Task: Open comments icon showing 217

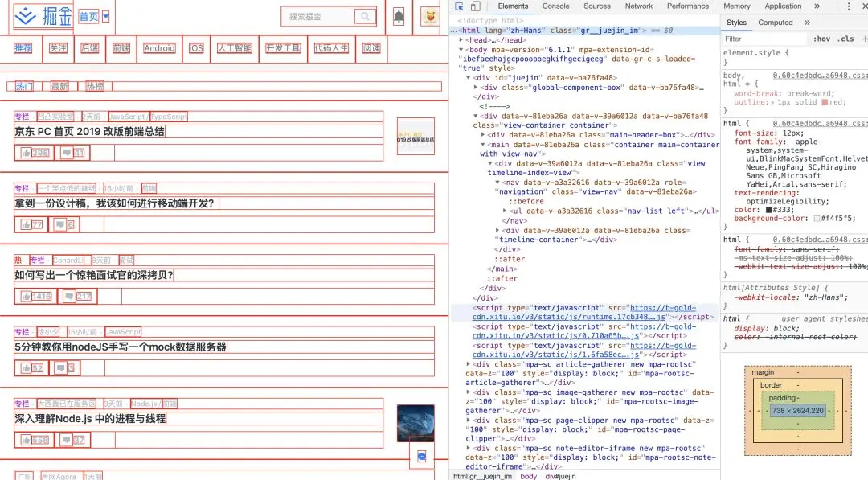Action: pyautogui.click(x=69, y=296)
